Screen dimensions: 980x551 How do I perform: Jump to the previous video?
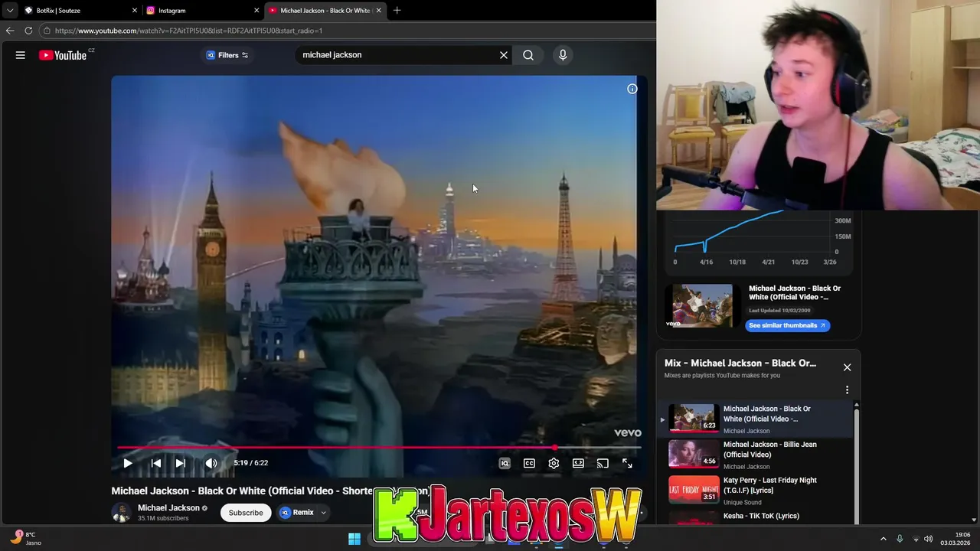[156, 463]
